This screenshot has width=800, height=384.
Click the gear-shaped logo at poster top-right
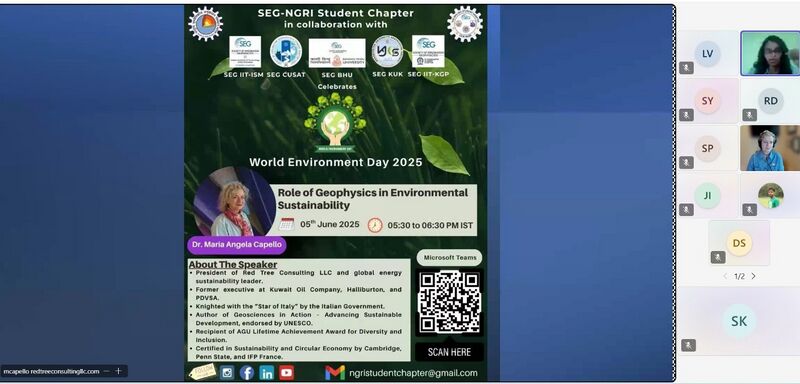click(x=465, y=23)
